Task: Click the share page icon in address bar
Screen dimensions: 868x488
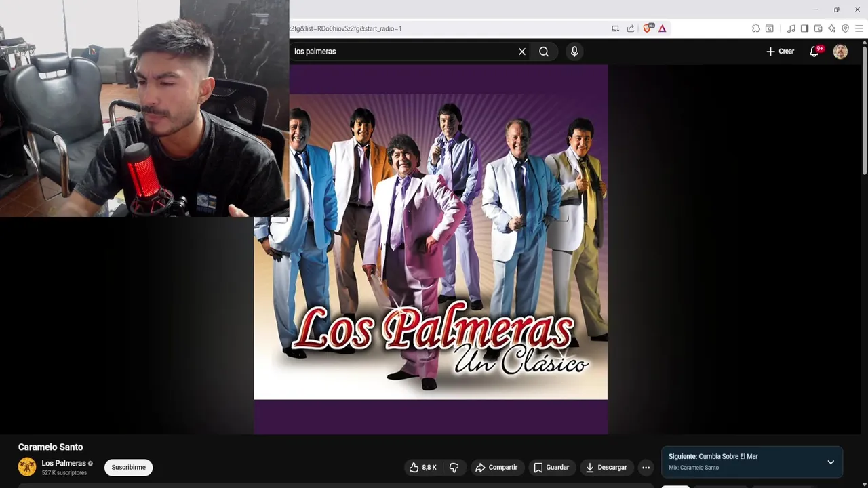Action: click(x=631, y=28)
